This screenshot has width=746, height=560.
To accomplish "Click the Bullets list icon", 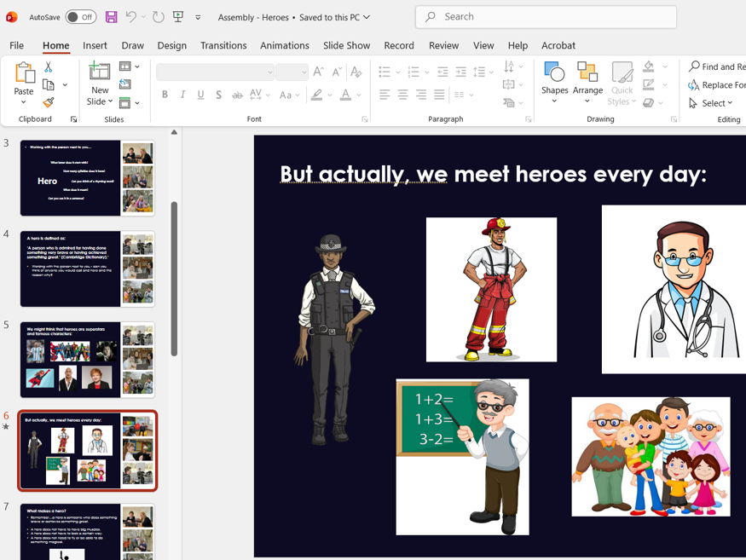I will (384, 72).
